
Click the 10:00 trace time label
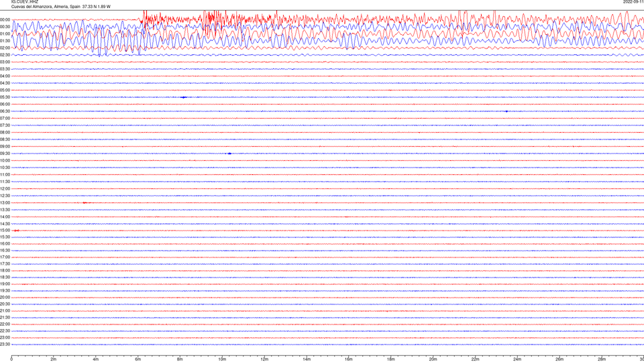click(x=5, y=161)
